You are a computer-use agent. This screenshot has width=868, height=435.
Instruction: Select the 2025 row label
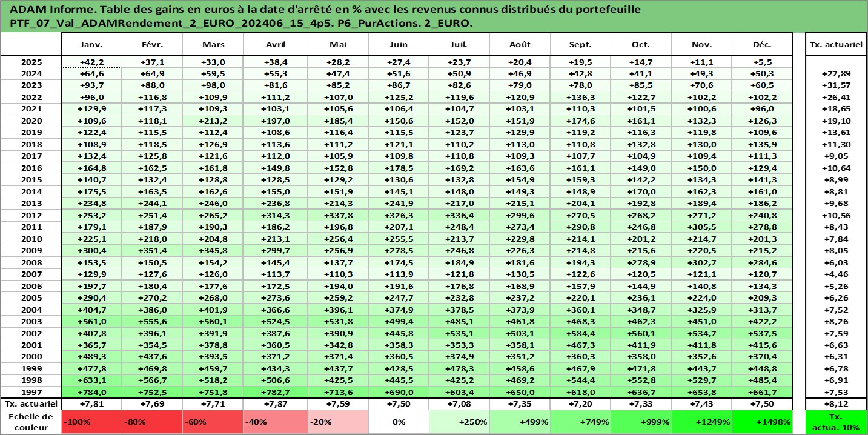[x=31, y=62]
